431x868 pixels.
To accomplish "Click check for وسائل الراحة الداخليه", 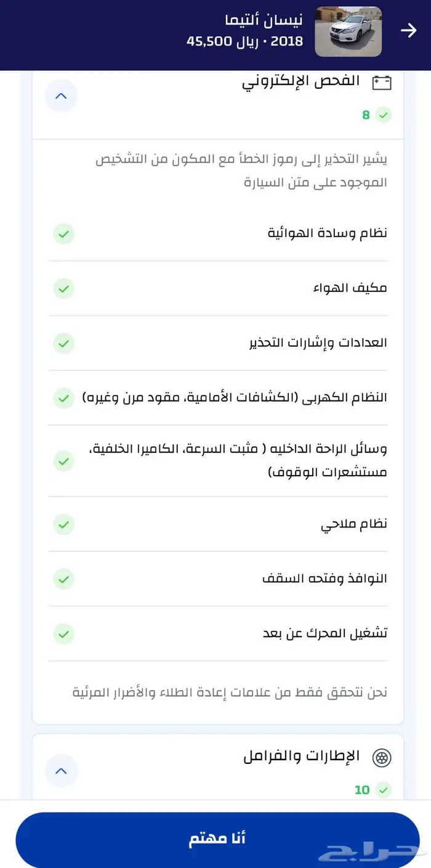I will tap(63, 461).
